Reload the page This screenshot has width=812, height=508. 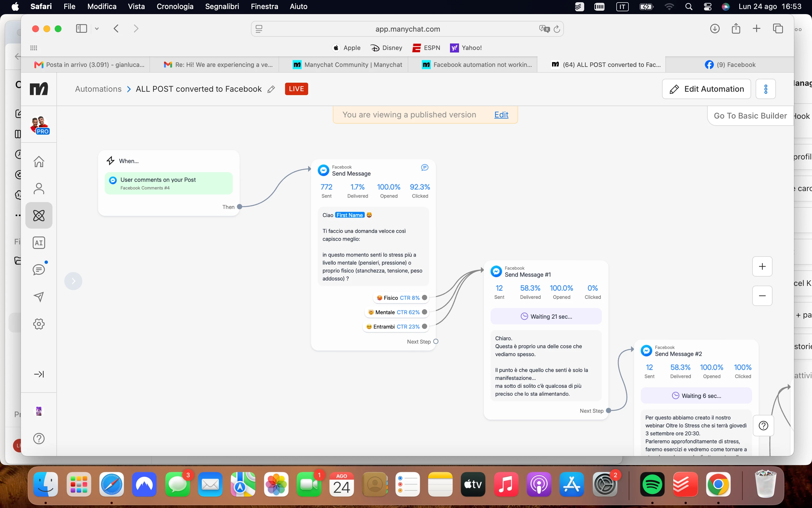(557, 29)
